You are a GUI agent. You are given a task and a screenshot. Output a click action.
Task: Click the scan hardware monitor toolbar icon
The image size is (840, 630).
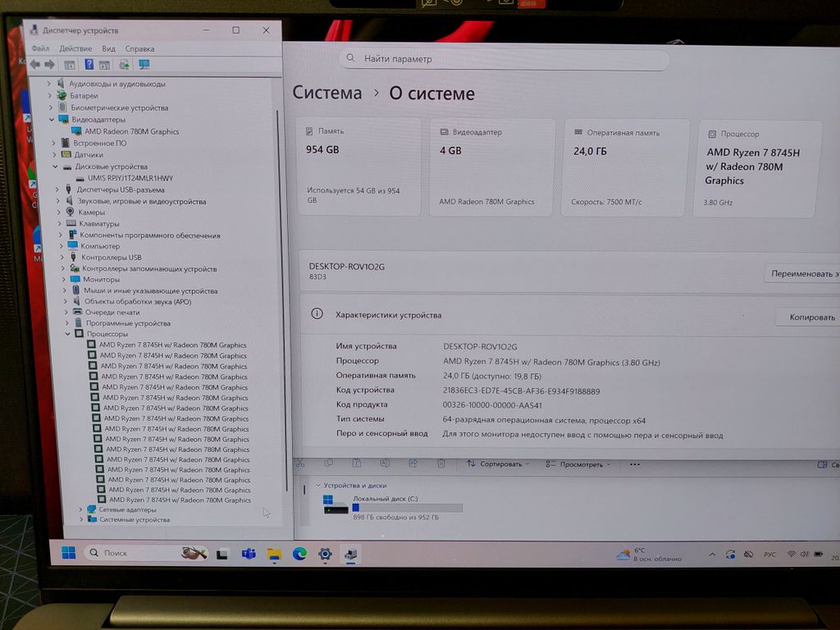coord(144,65)
